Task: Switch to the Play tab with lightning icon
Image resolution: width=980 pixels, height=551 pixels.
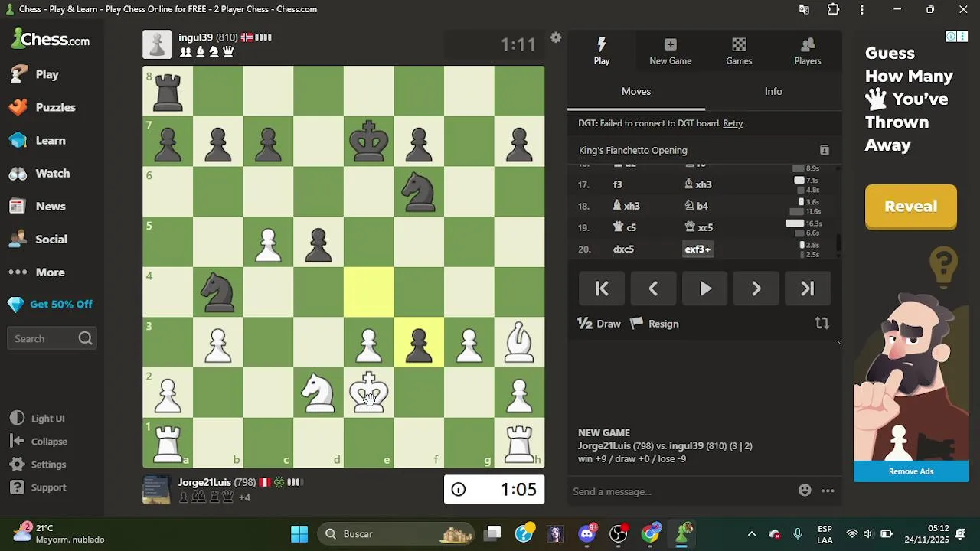Action: coord(602,51)
